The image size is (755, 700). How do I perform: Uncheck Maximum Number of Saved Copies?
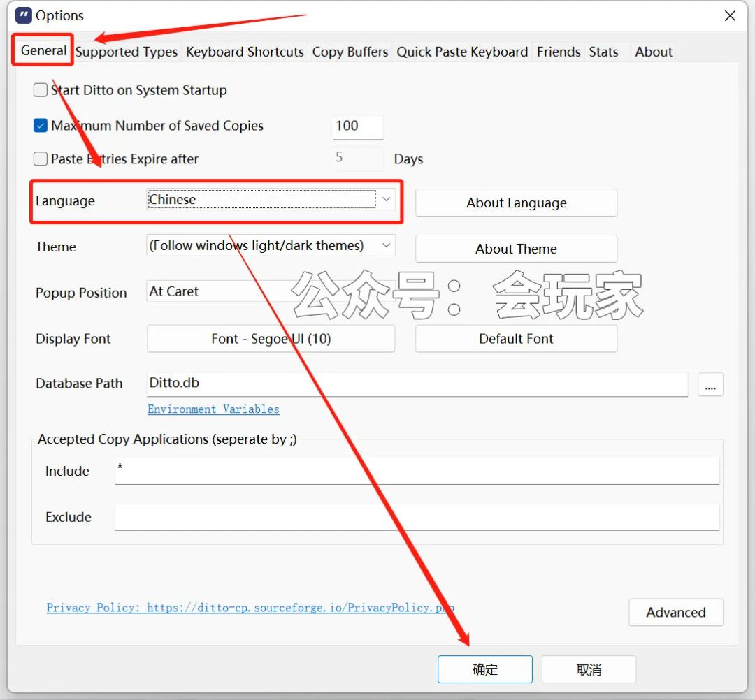pos(41,126)
